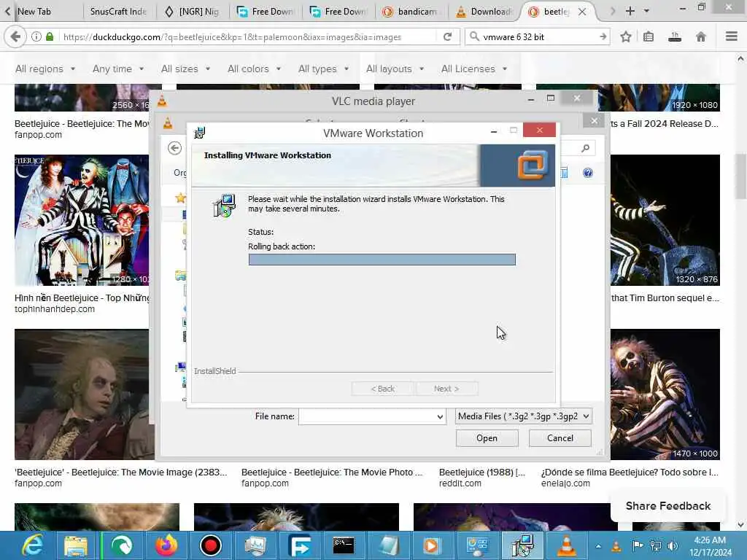The image size is (747, 560).
Task: Bookmark this page with the star icon
Action: (625, 36)
